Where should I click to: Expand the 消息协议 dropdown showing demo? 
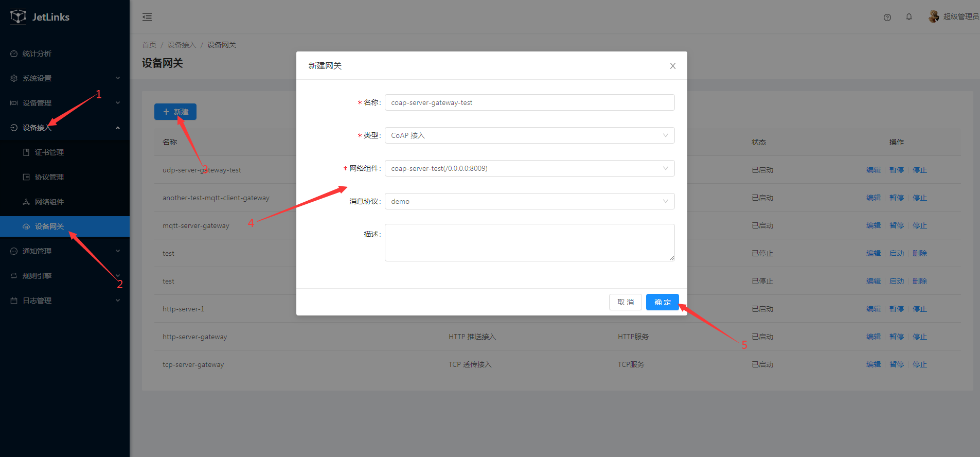tap(529, 201)
